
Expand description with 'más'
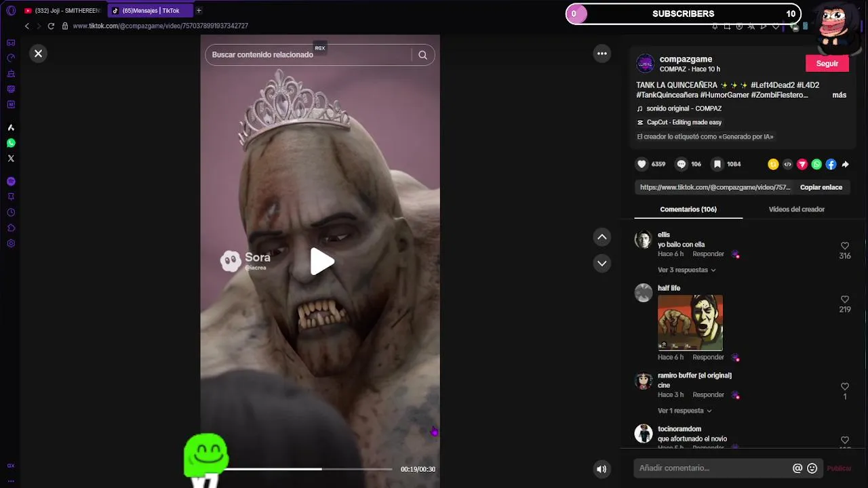coord(840,95)
